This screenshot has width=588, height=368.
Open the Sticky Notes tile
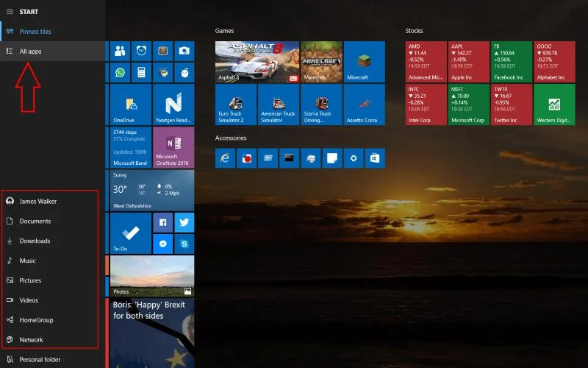coord(332,158)
